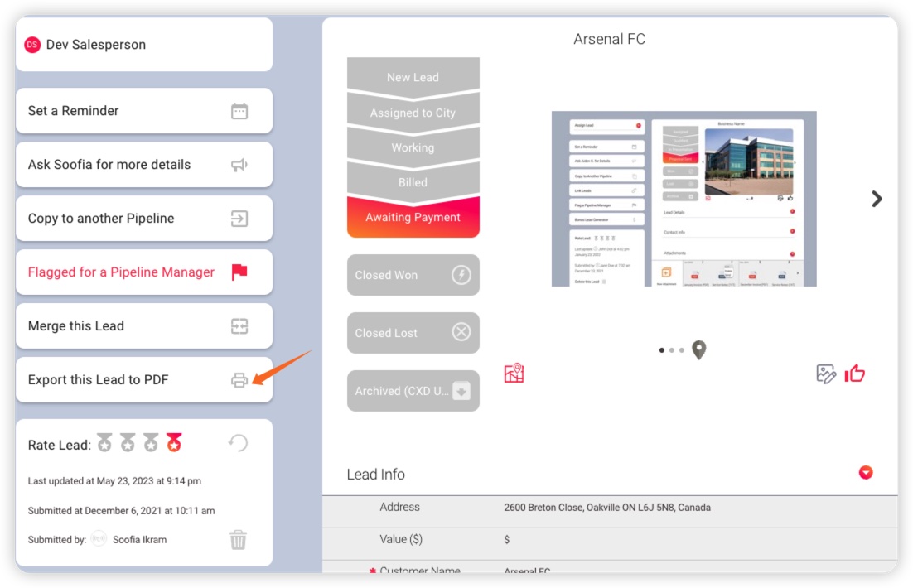Select the second carousel dot
Image resolution: width=913 pixels, height=588 pixels.
click(671, 350)
